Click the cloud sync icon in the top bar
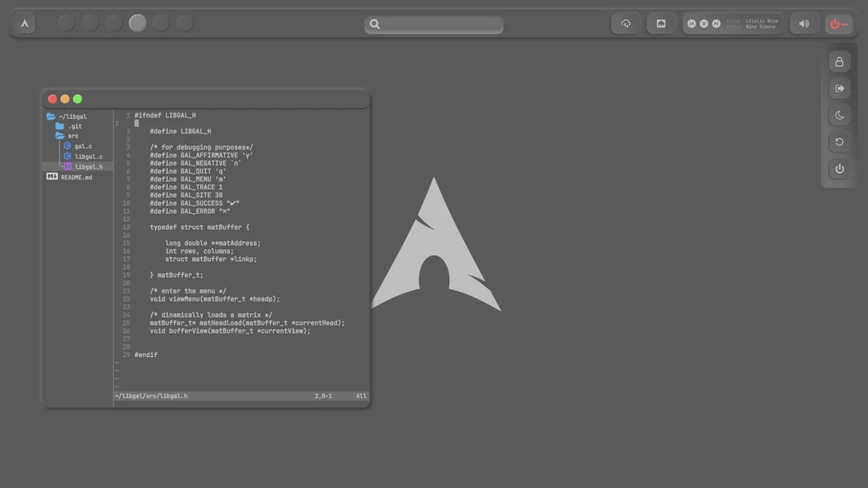868x488 pixels. [x=626, y=23]
